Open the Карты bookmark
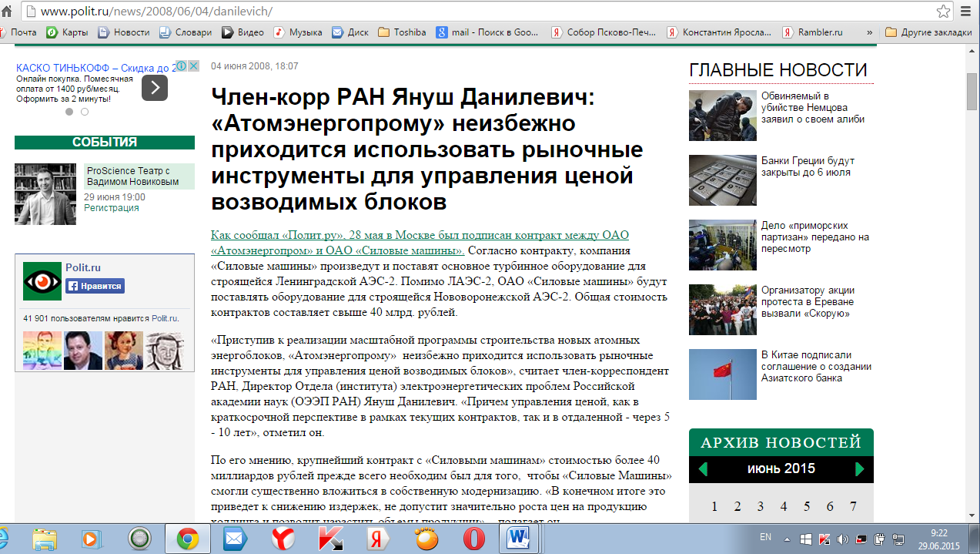Viewport: 980px width, 554px height. (68, 32)
